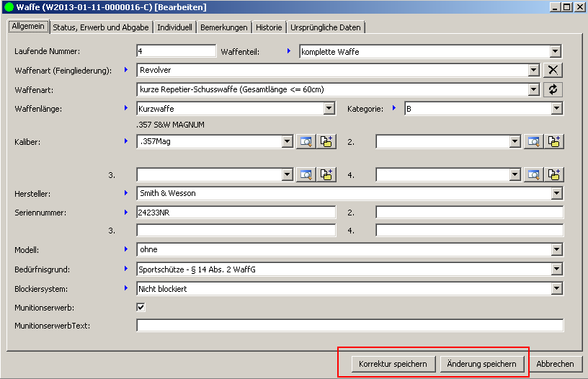
Task: Expand the Blockiersystem dropdown
Action: [x=556, y=288]
